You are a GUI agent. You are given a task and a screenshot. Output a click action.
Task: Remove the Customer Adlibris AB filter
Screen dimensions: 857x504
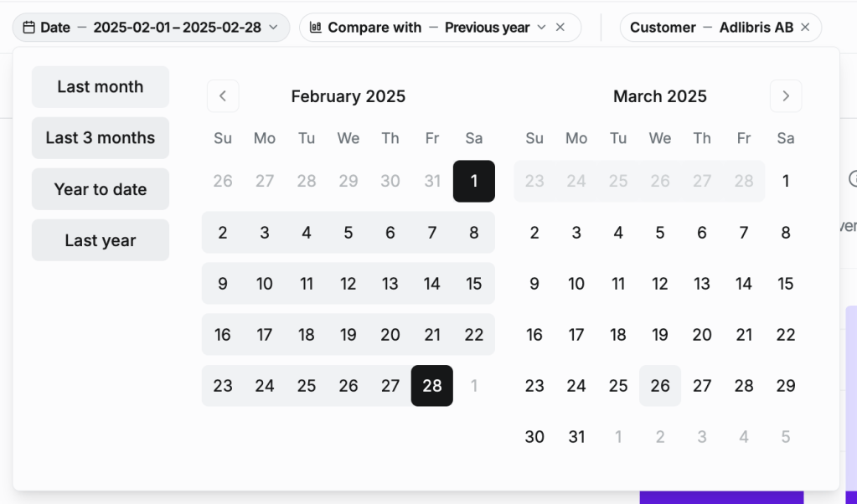coord(805,28)
